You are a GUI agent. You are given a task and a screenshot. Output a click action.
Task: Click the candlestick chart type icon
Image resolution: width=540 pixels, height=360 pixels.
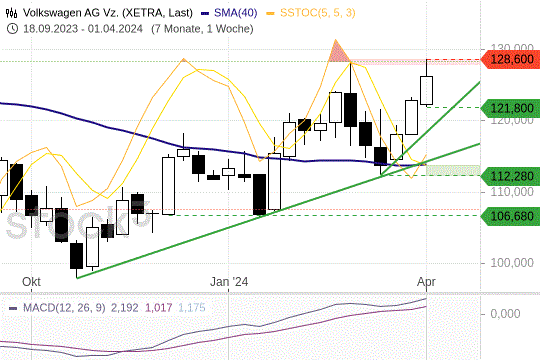coord(11,13)
